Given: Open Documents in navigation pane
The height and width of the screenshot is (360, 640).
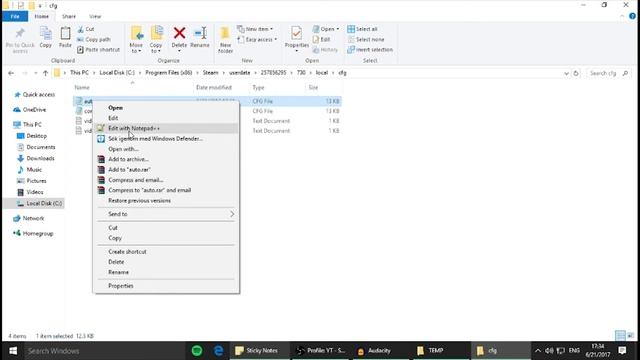Looking at the screenshot, I should point(36,147).
